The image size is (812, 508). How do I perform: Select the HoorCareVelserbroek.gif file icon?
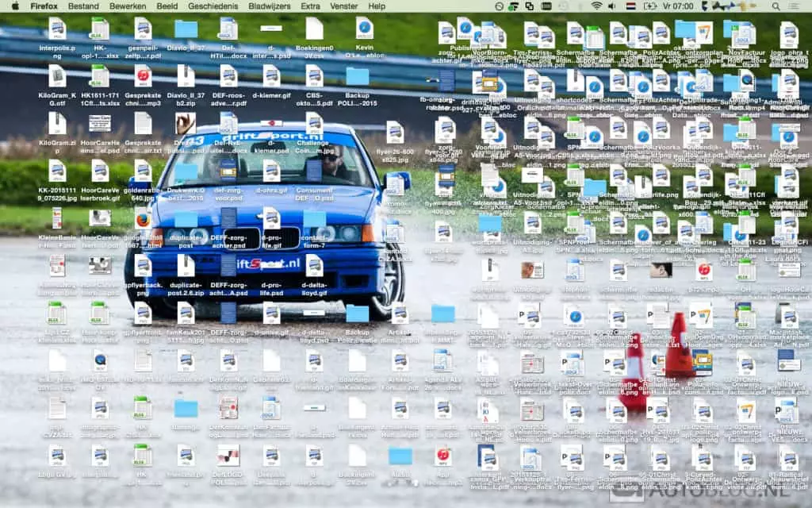100,171
